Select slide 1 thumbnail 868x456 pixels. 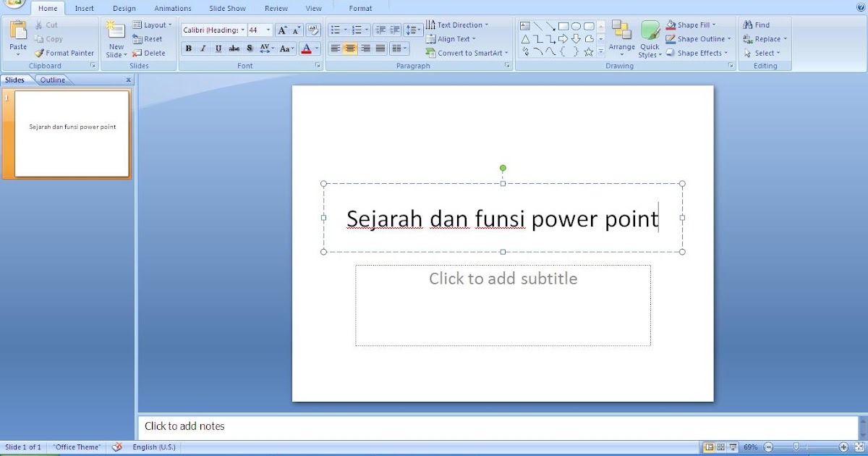point(72,133)
